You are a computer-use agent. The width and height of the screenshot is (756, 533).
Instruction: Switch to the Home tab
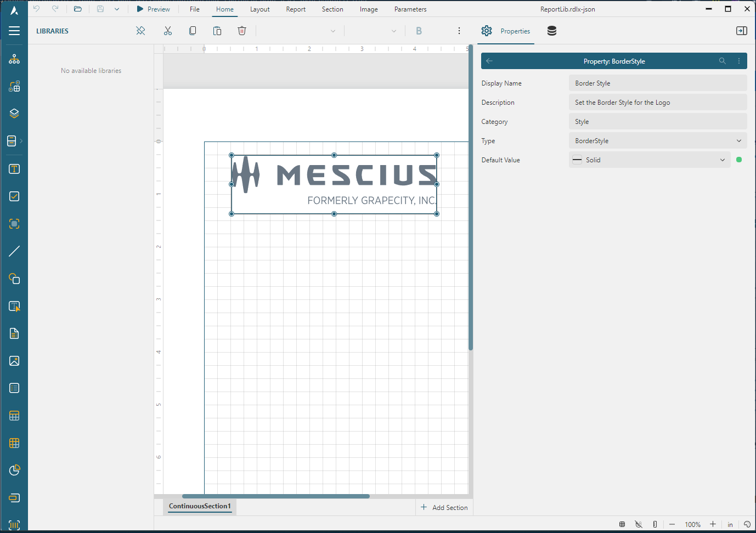pyautogui.click(x=225, y=9)
